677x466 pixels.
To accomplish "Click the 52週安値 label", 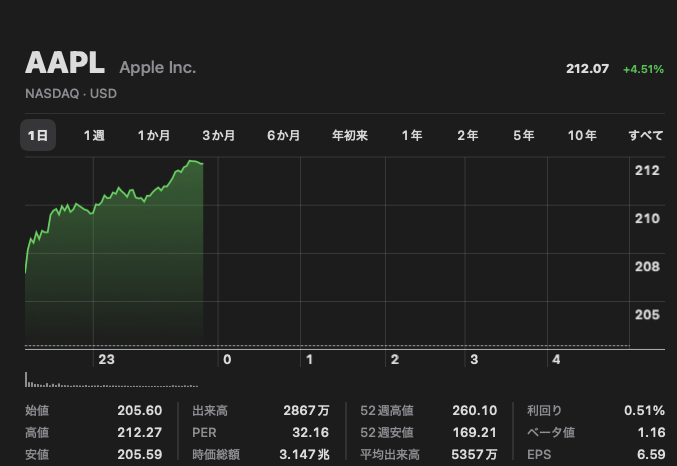I will click(387, 432).
